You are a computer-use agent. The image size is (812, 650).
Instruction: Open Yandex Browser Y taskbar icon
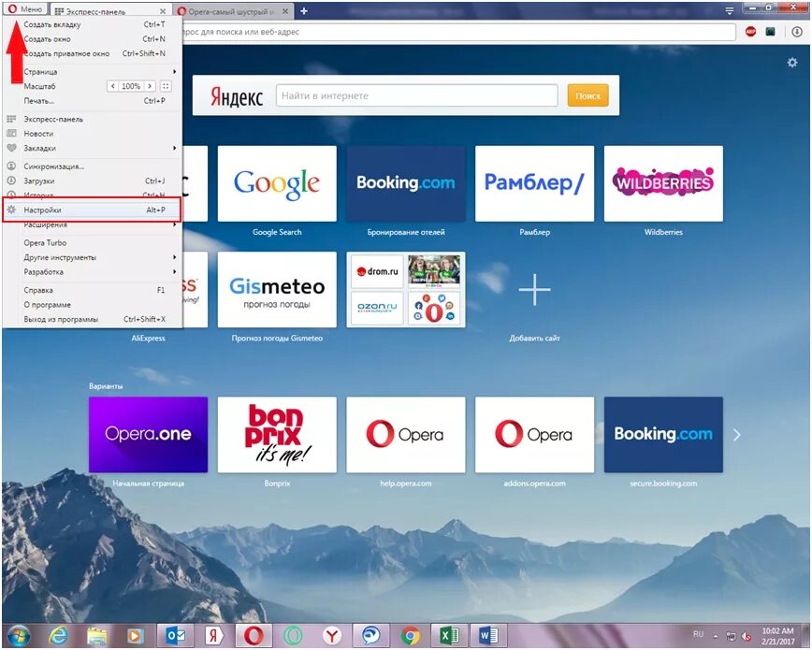click(x=332, y=635)
